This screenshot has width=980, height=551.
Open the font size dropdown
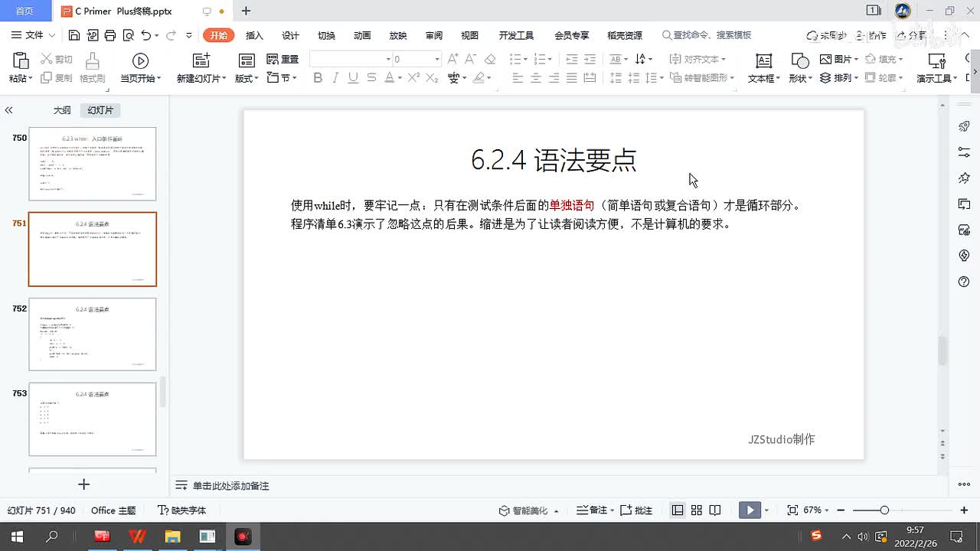(437, 59)
